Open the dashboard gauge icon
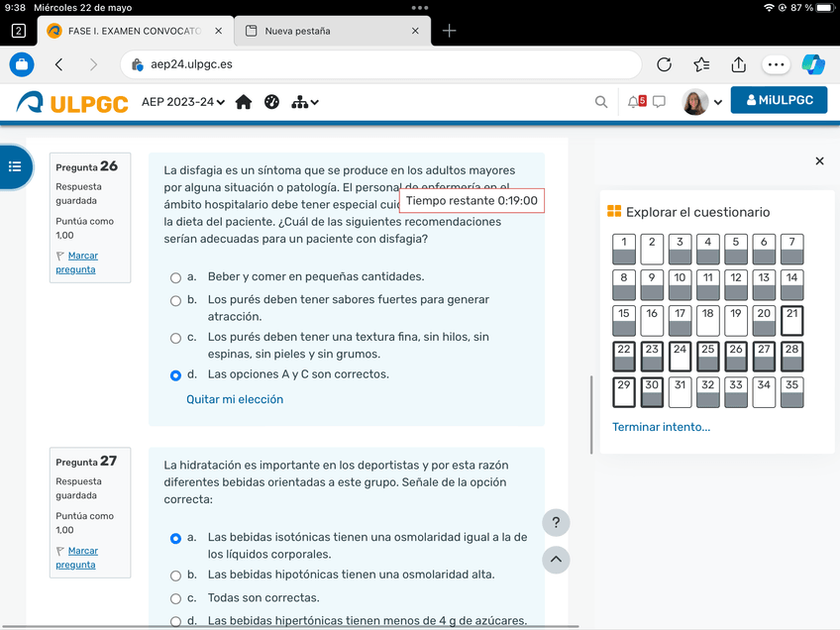 [x=271, y=102]
